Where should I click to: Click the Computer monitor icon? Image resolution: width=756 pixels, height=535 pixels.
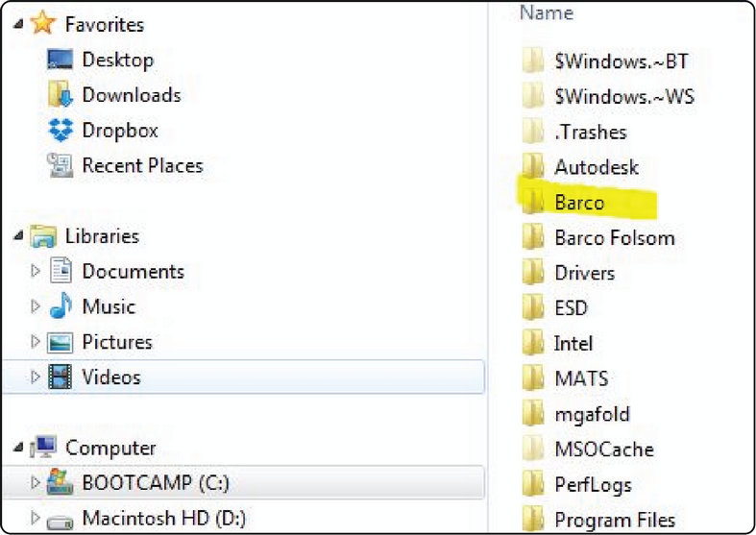tap(43, 448)
